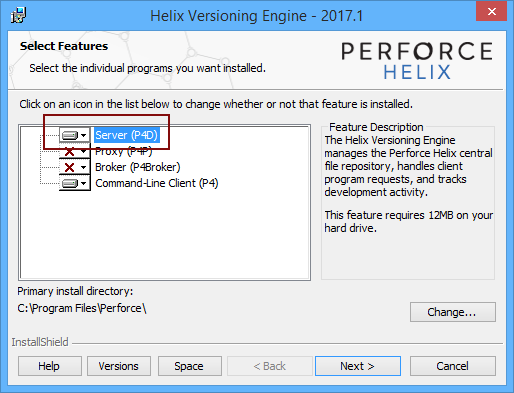This screenshot has height=393, width=514.
Task: Click the red X icon beside Broker (P4Broker)
Action: [x=70, y=167]
